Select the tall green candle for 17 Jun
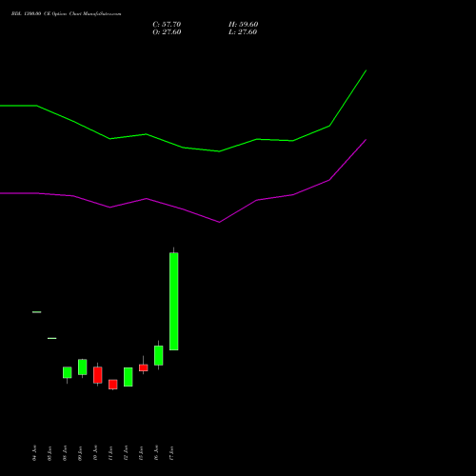The width and height of the screenshot is (476, 476). coord(174,302)
